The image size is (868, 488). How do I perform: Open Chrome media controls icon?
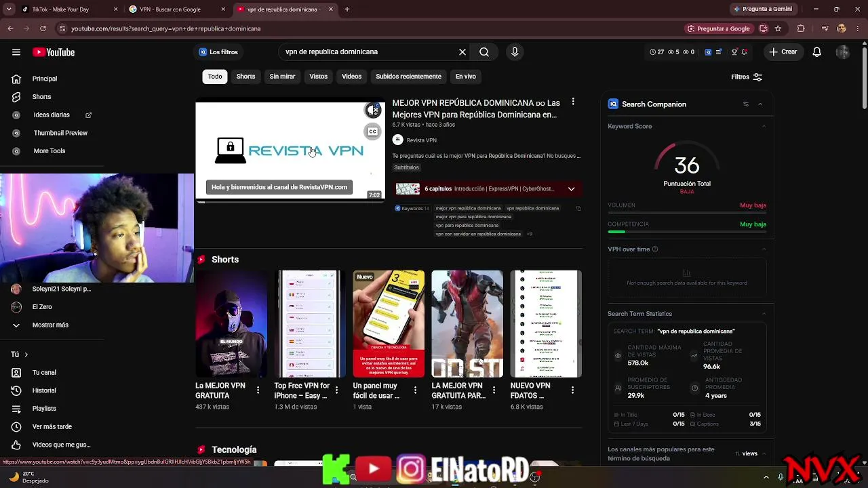point(825,28)
